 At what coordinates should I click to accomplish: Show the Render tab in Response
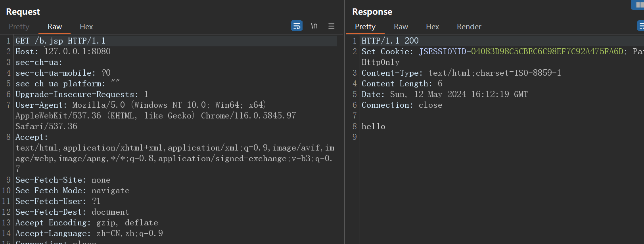pyautogui.click(x=469, y=27)
